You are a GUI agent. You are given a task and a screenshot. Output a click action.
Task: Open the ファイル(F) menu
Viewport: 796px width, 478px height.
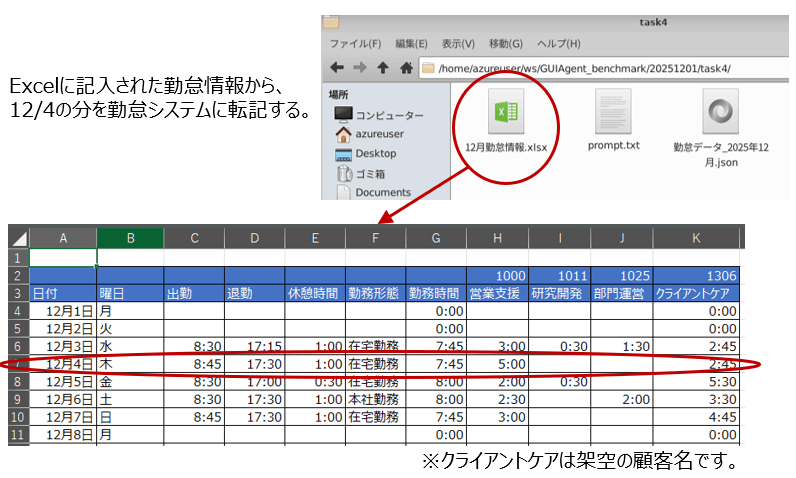(x=355, y=44)
